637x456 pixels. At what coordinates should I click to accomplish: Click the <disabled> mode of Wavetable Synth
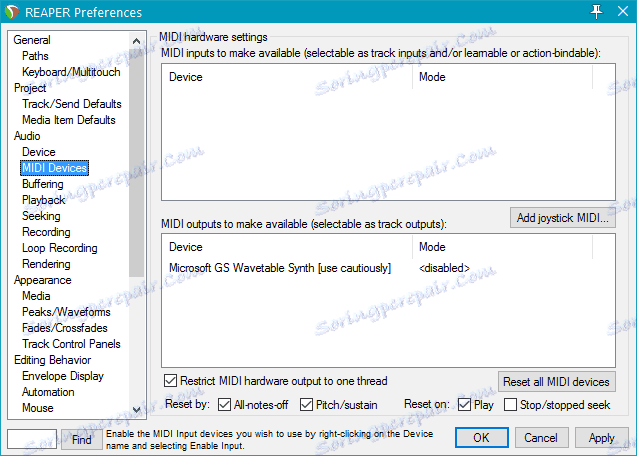[444, 268]
